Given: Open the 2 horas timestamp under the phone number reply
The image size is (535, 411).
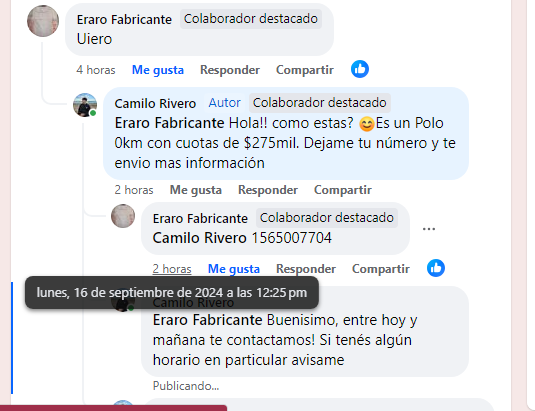Looking at the screenshot, I should click(172, 269).
